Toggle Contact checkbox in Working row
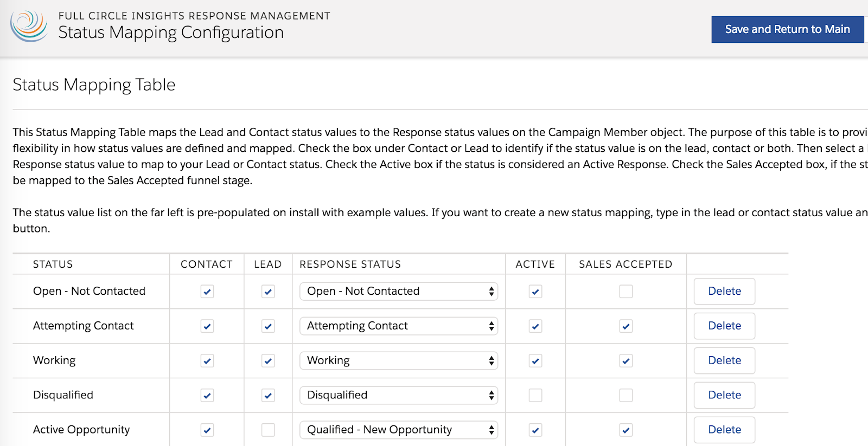Image resolution: width=868 pixels, height=446 pixels. click(x=207, y=361)
